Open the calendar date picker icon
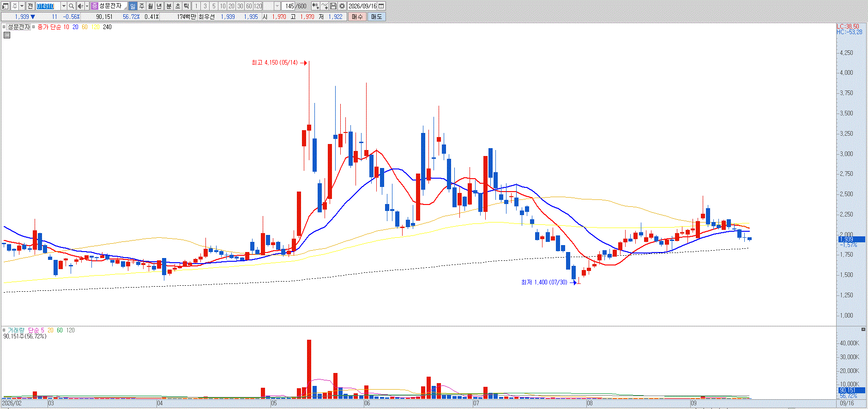 [x=381, y=6]
